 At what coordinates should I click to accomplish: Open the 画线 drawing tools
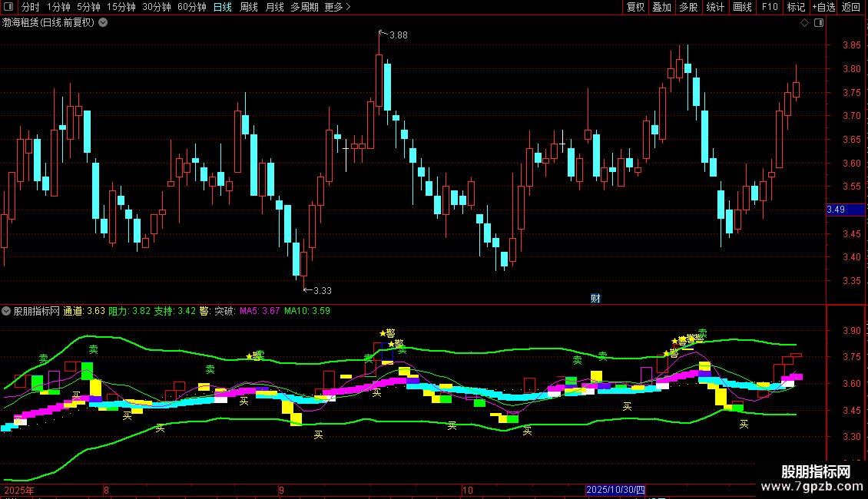click(742, 8)
